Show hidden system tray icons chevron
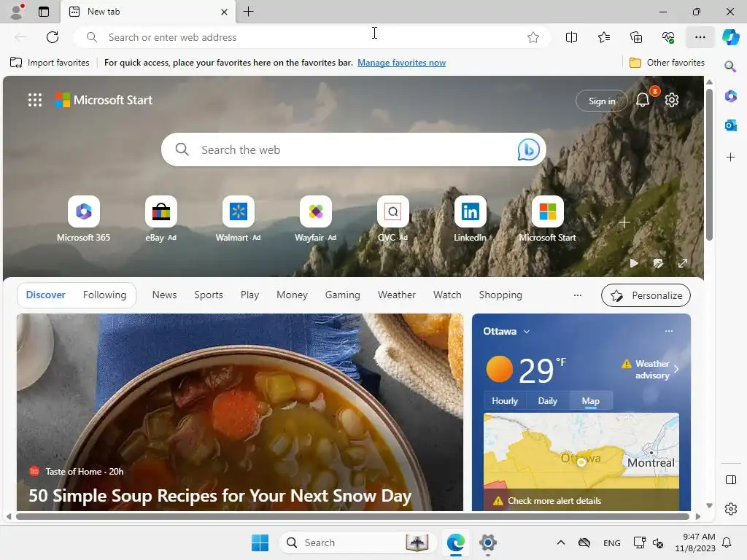This screenshot has height=560, width=747. (x=561, y=542)
